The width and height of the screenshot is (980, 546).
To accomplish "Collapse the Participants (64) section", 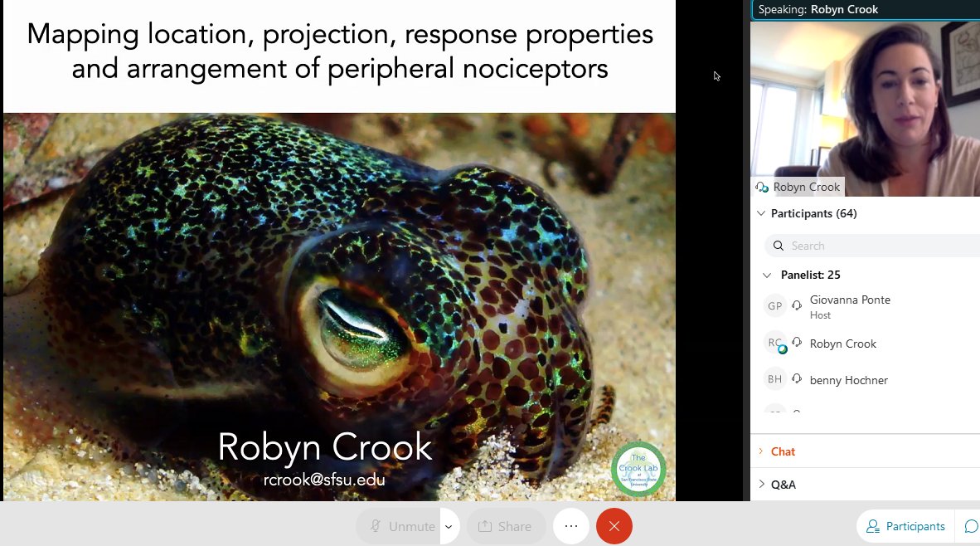I will point(760,213).
